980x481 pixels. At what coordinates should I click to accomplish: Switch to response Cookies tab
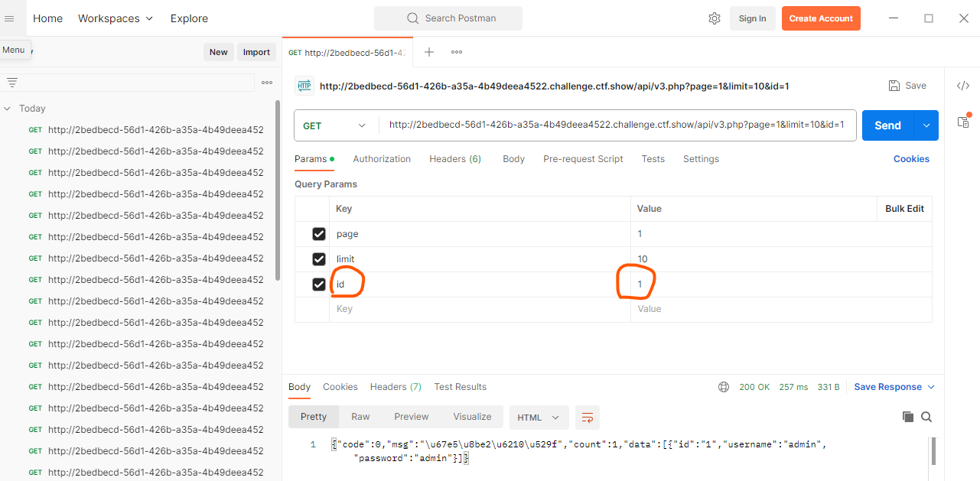(x=340, y=387)
